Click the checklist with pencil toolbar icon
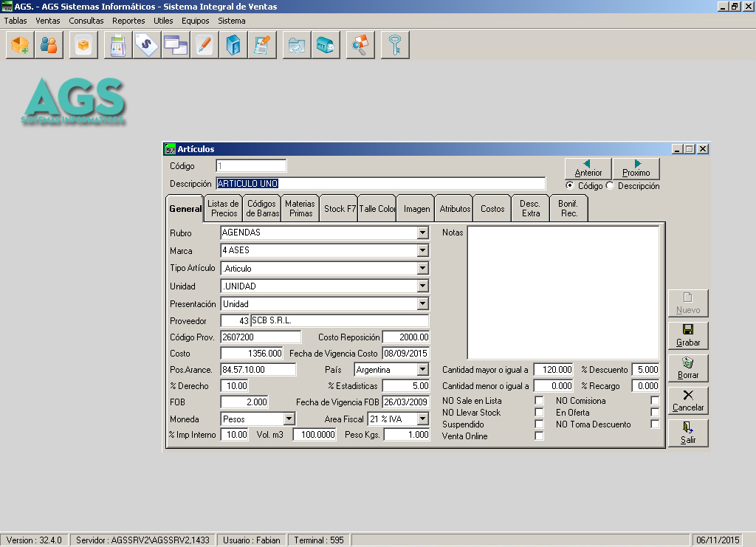This screenshot has width=756, height=547. click(262, 45)
